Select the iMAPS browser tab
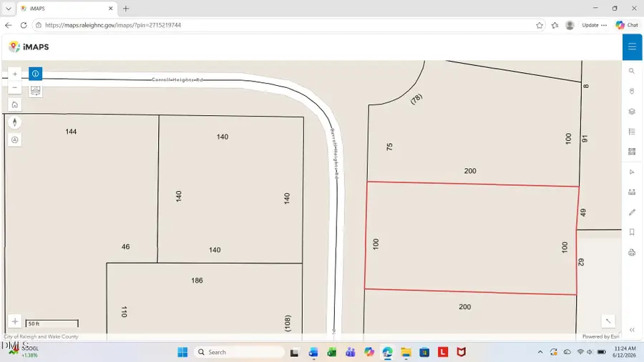Image resolution: width=644 pixels, height=362 pixels. coord(67,8)
